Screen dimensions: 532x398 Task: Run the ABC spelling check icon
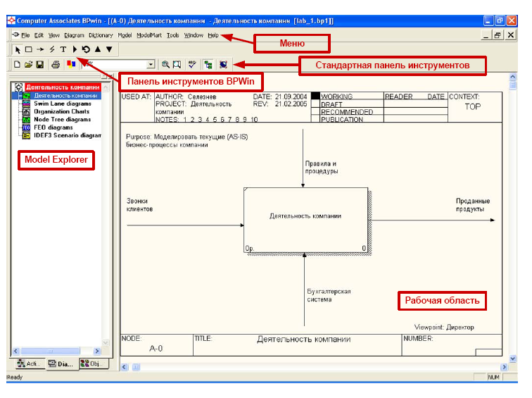tap(192, 65)
